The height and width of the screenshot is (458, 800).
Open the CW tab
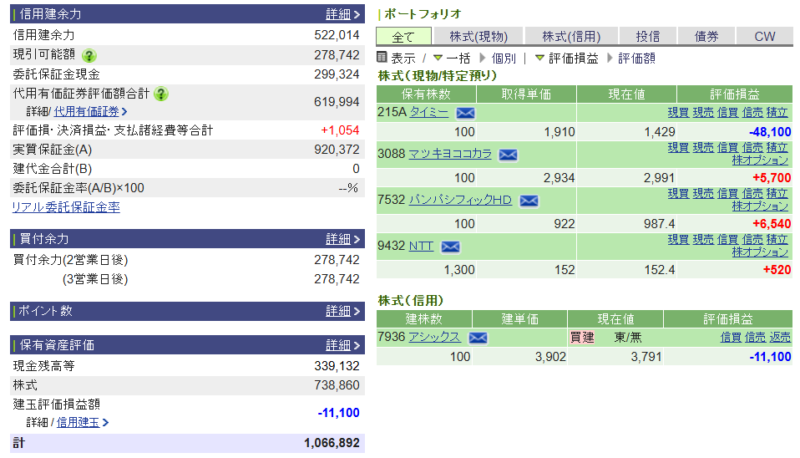pos(764,37)
